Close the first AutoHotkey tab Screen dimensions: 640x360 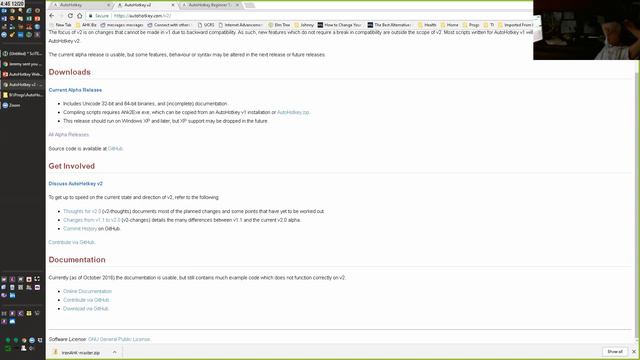point(109,5)
